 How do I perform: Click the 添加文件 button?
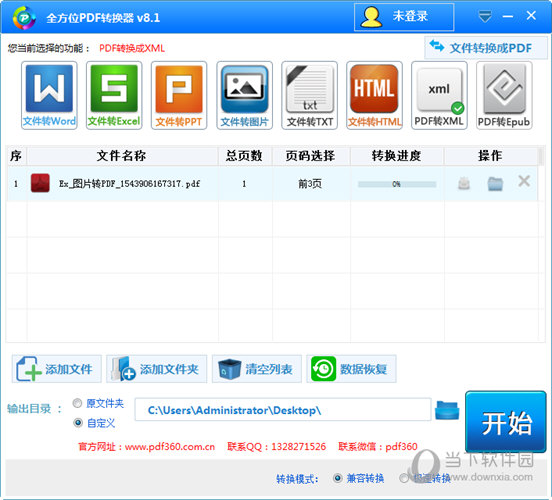point(57,369)
